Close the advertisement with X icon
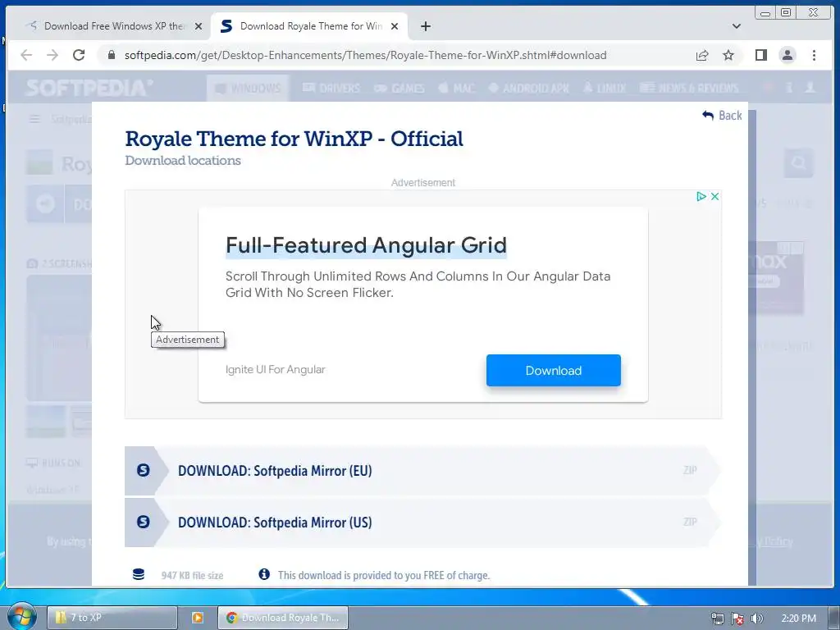This screenshot has height=630, width=840. (x=714, y=197)
